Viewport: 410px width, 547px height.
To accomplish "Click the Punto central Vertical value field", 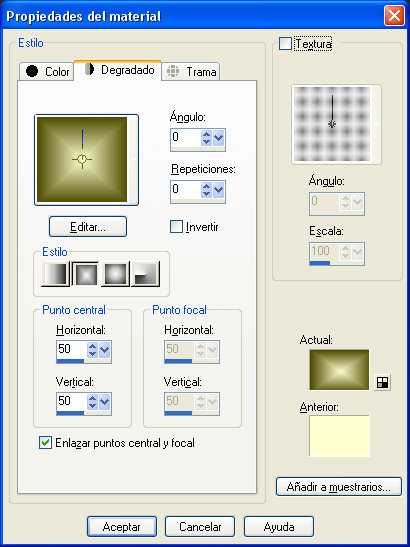I will click(x=71, y=401).
